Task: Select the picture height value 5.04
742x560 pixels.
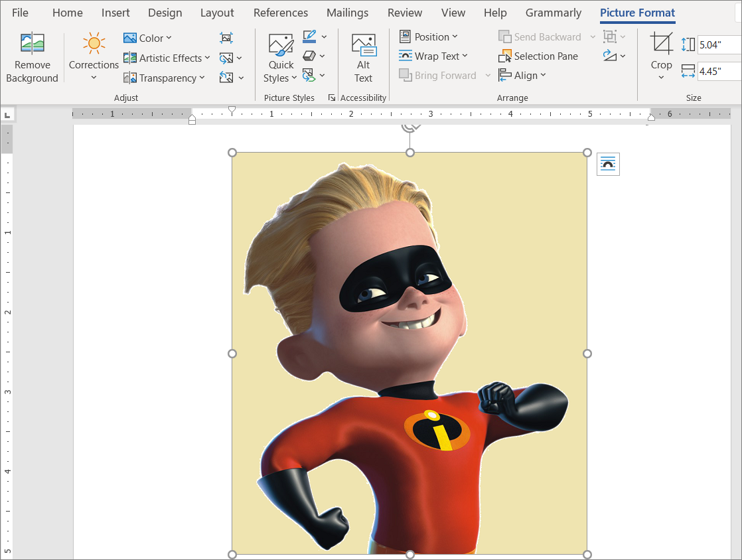Action: [717, 44]
